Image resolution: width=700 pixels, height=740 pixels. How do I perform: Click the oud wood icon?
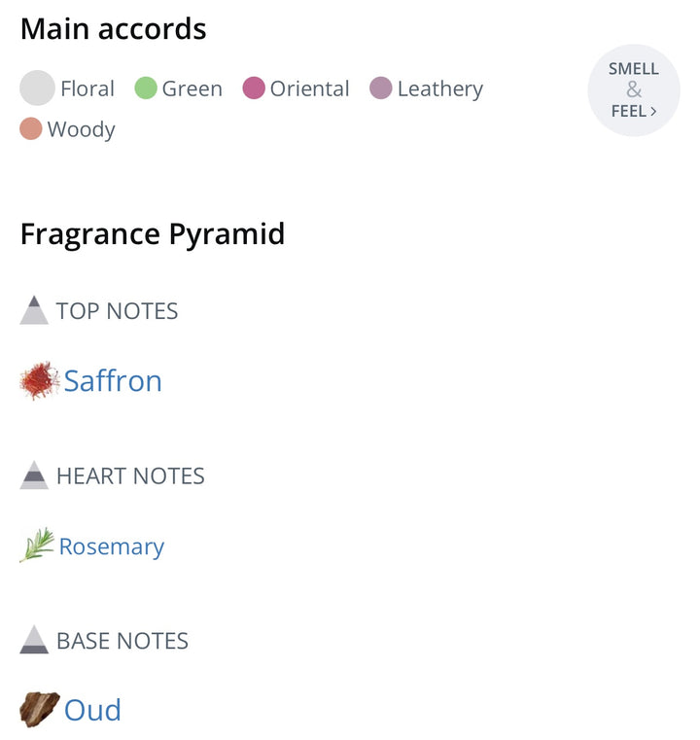click(x=40, y=710)
